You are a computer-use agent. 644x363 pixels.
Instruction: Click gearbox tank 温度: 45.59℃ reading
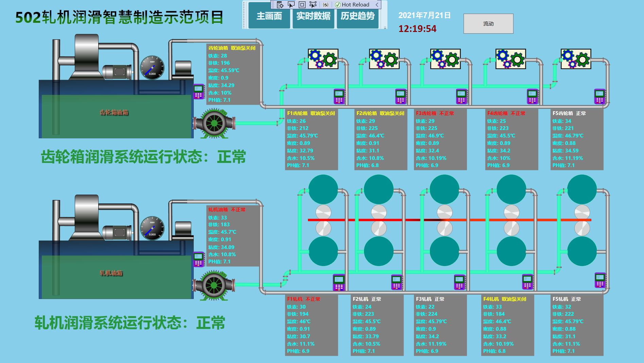pos(224,70)
